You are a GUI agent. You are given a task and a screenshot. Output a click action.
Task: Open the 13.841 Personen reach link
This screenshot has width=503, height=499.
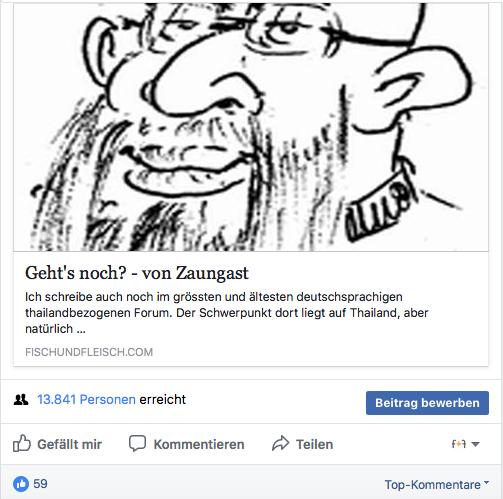click(86, 399)
